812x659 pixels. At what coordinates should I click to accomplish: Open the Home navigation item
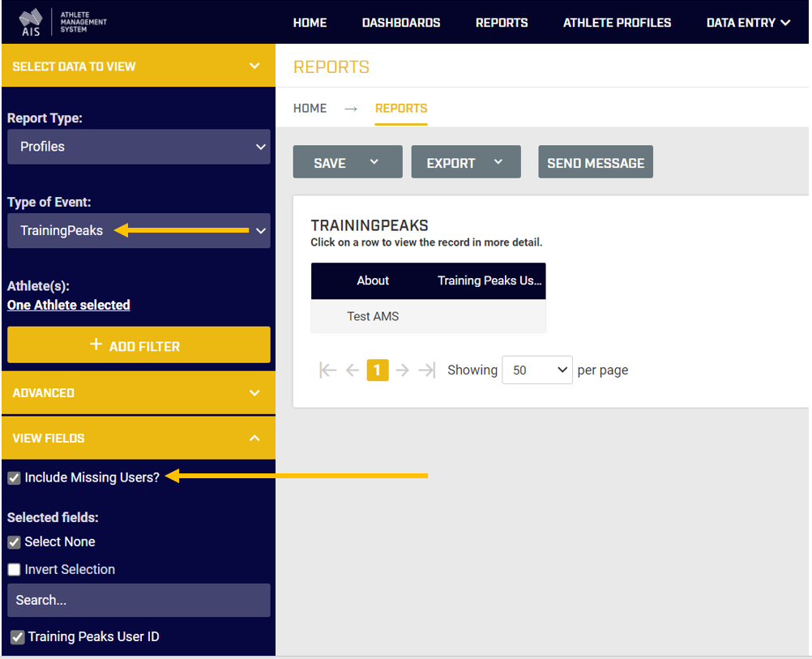point(310,23)
